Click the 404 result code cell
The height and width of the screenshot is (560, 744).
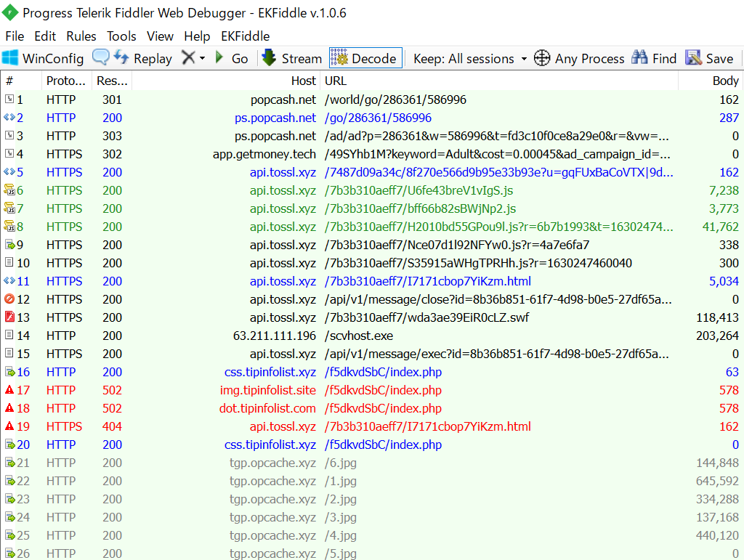(x=112, y=426)
